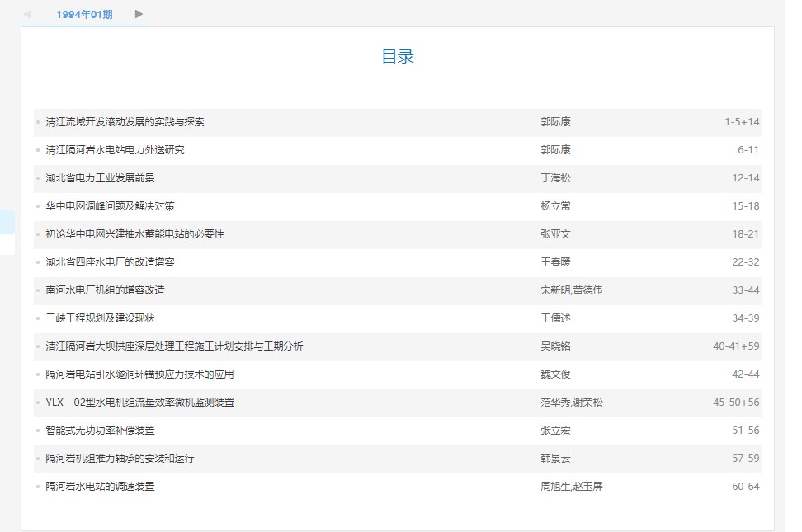Click page range 1-5+14
Viewport: 802px width, 532px height.
(742, 122)
